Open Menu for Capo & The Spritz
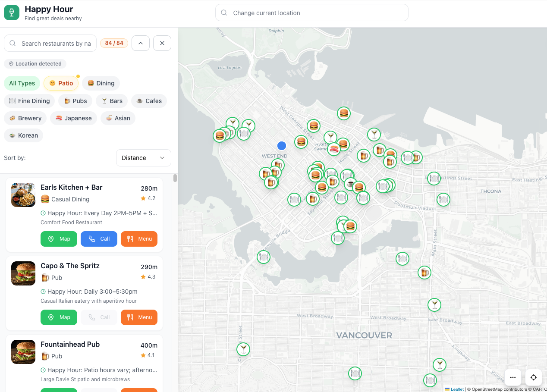 (x=139, y=317)
